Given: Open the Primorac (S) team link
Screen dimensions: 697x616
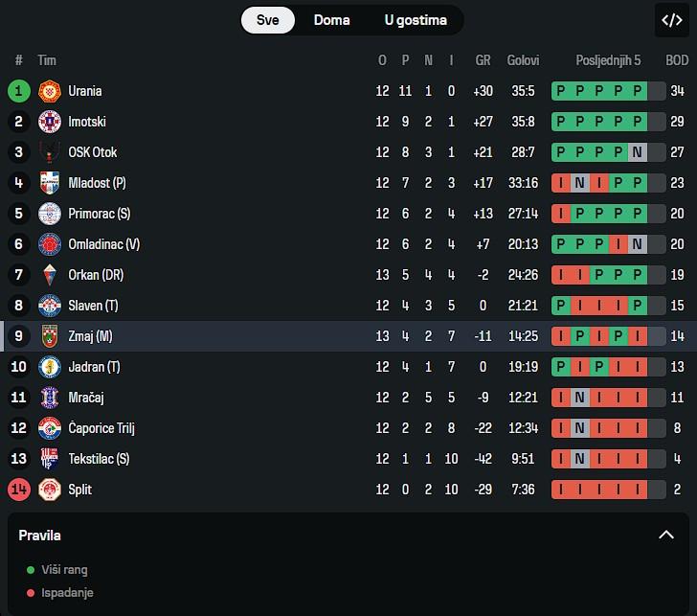Looking at the screenshot, I should [100, 214].
